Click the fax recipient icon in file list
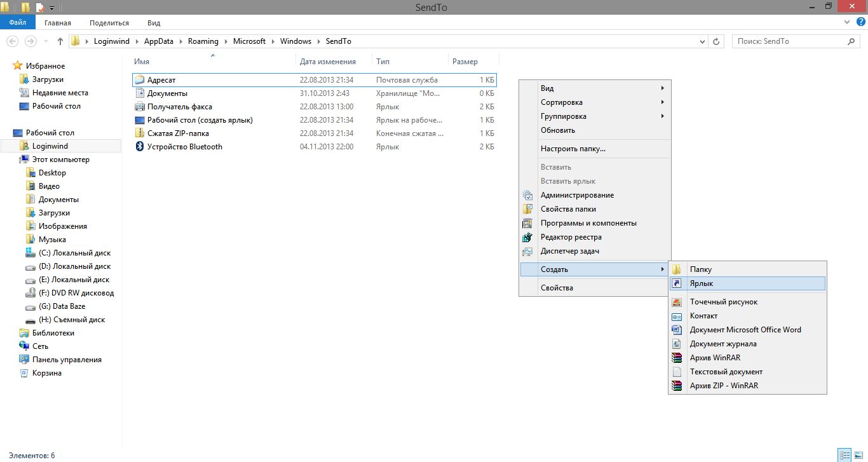Screen dimensions: 868x462 coord(140,107)
